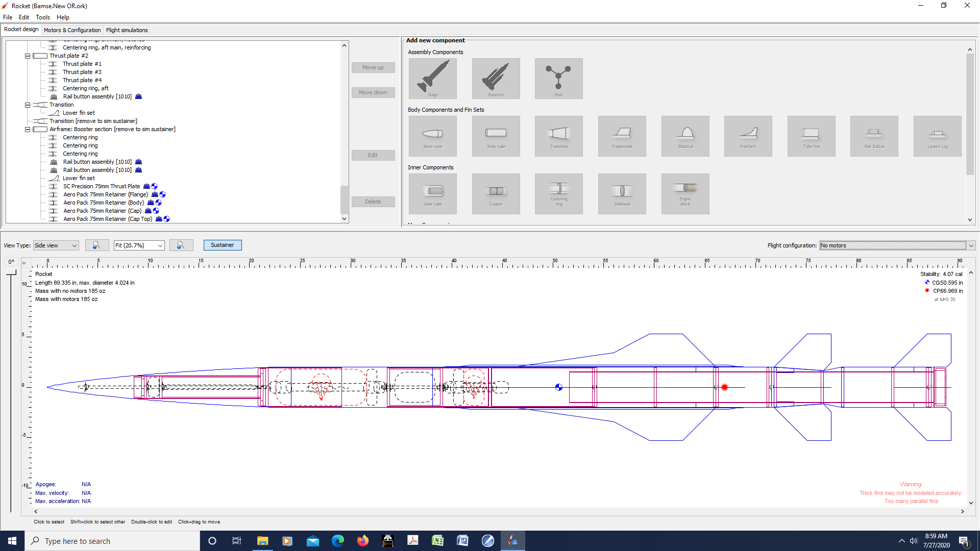Add a Launch Lug component
The width and height of the screenshot is (980, 551).
coord(937,136)
